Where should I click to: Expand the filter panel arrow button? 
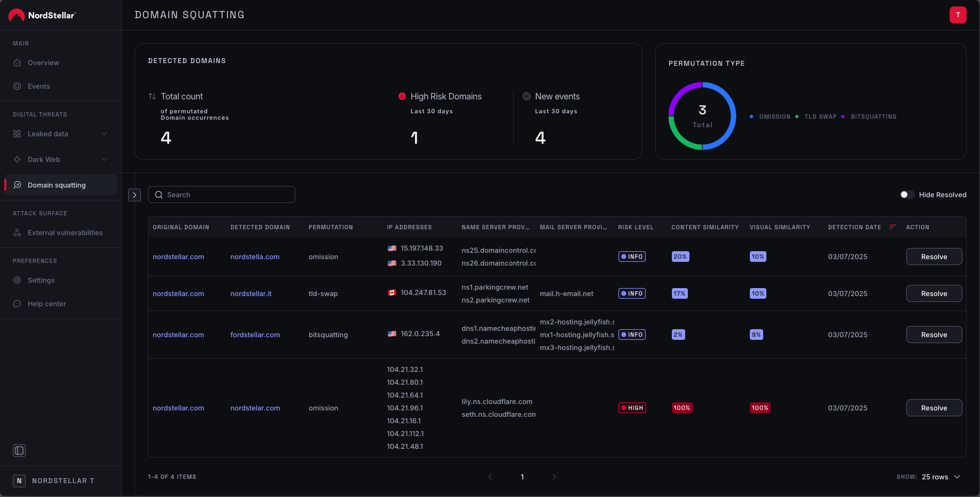point(135,195)
